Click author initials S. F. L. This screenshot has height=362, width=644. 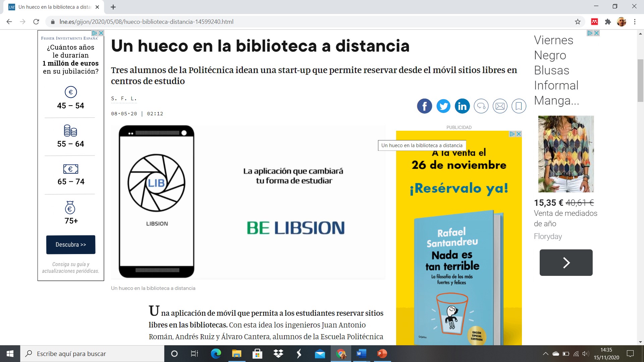[x=124, y=99]
